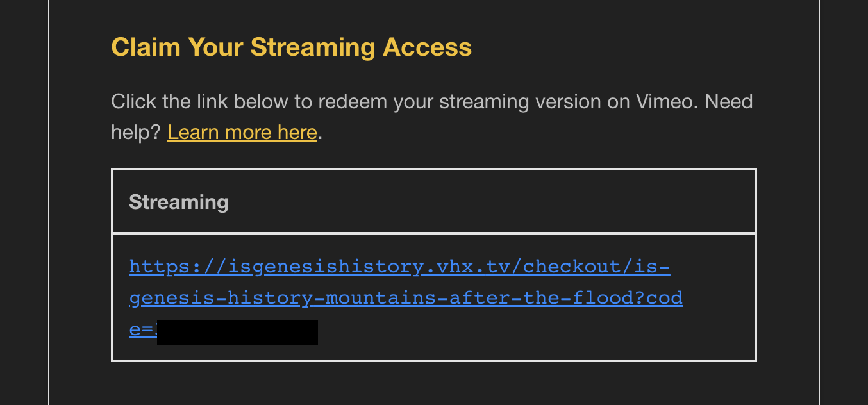This screenshot has width=868, height=405.
Task: Click the "Claim Your Streaming Access" heading
Action: tap(292, 47)
